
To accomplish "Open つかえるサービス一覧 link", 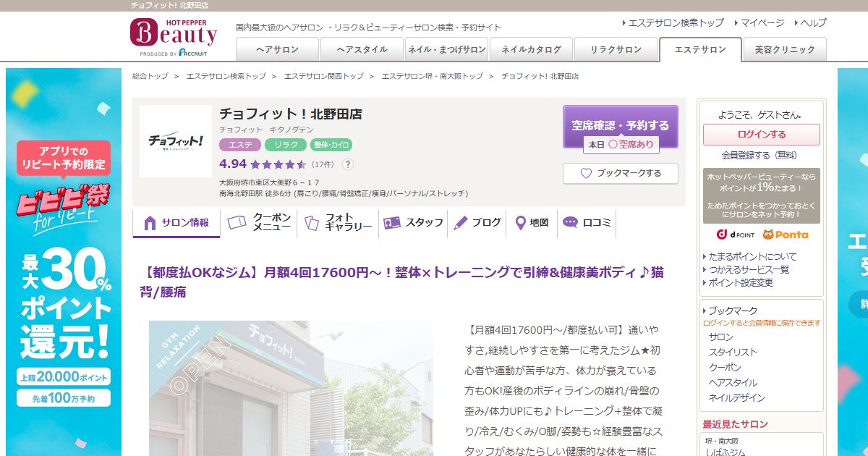I will 749,269.
